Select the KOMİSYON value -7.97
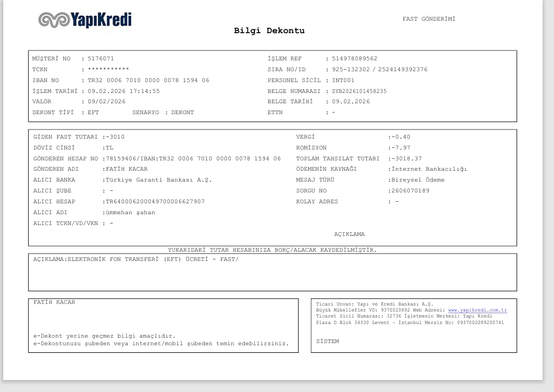 coord(401,147)
